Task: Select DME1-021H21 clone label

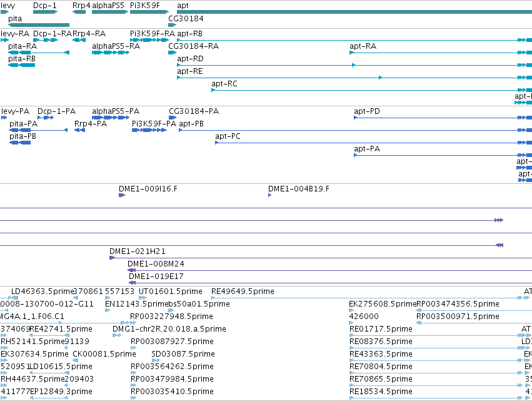Action: pyautogui.click(x=137, y=251)
